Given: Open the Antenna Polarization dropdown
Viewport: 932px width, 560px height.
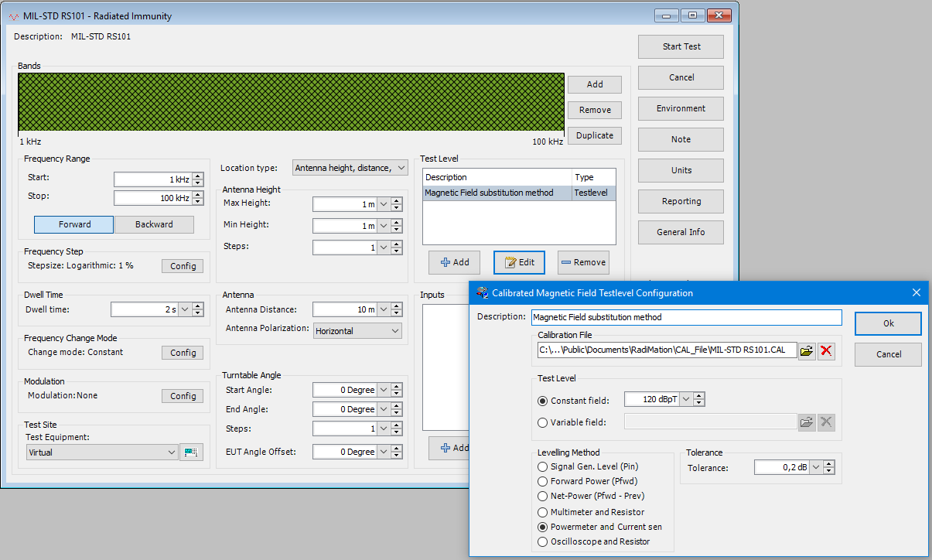Looking at the screenshot, I should pyautogui.click(x=357, y=330).
